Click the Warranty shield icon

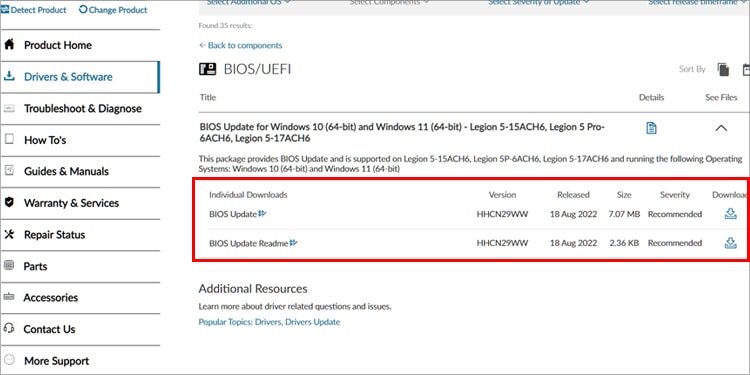[x=9, y=202]
